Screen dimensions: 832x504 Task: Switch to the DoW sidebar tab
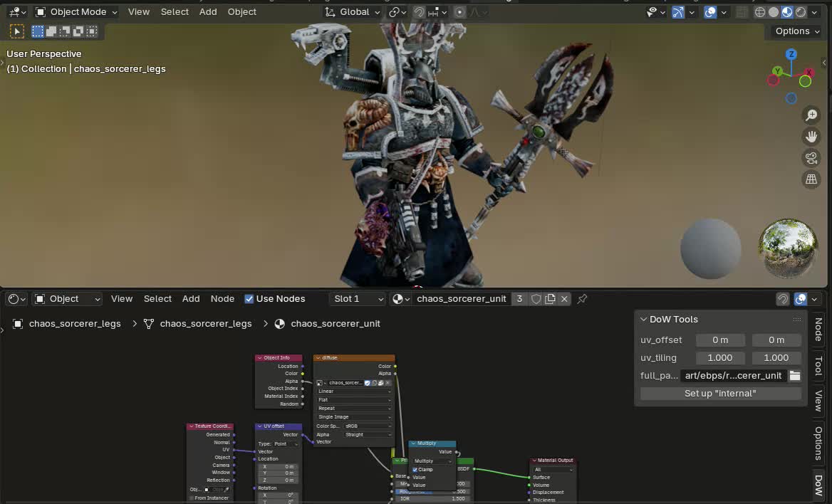pyautogui.click(x=818, y=485)
